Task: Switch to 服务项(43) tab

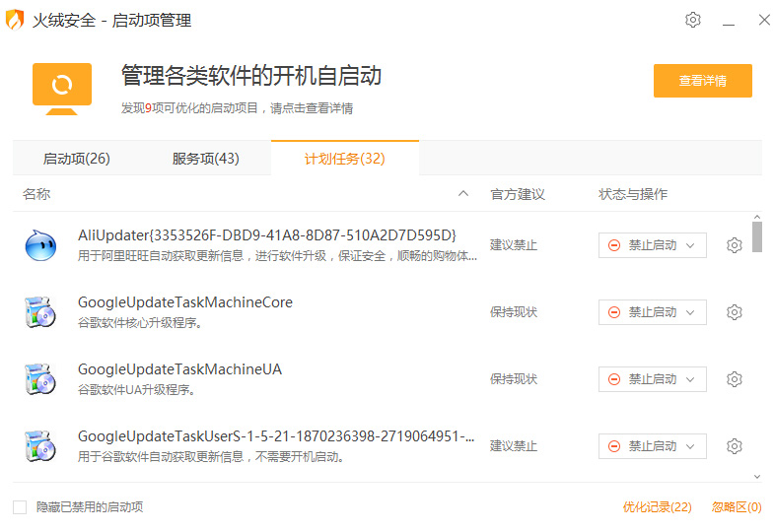Action: coord(206,159)
